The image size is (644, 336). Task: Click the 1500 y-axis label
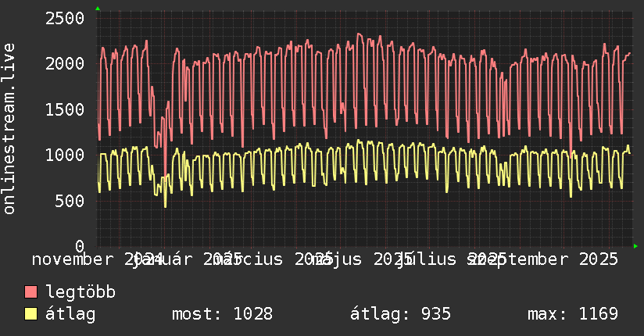pos(65,109)
